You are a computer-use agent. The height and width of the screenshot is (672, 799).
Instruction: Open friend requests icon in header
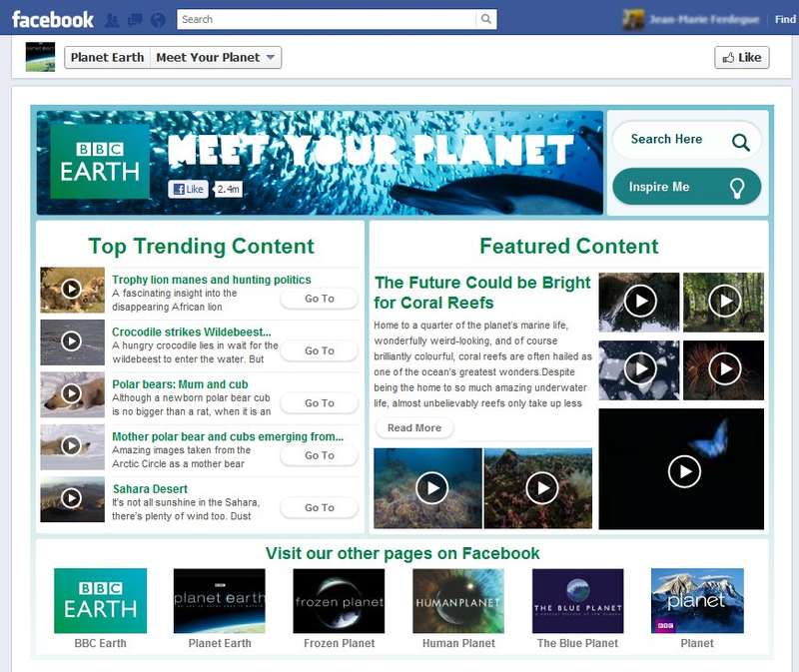coord(112,20)
